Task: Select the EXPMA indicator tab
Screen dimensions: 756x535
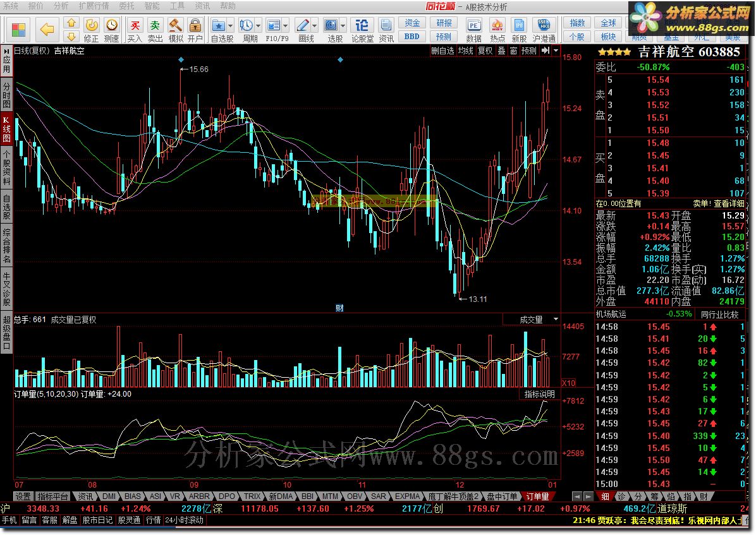Action: tap(408, 496)
